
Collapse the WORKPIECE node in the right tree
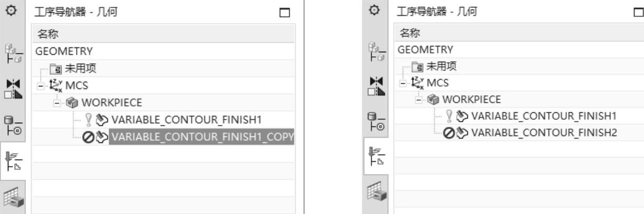418,100
